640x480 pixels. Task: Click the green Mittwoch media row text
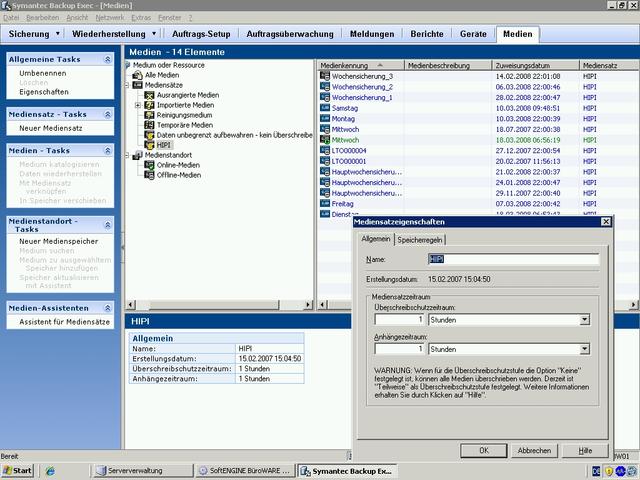(345, 140)
